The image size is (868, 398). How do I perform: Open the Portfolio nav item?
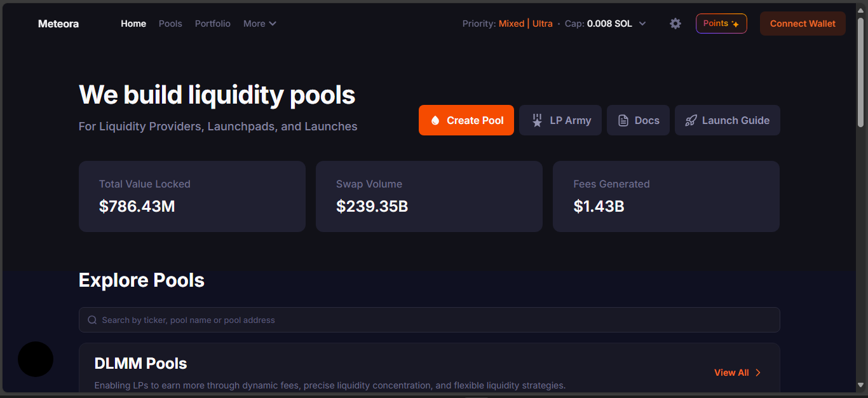(213, 24)
